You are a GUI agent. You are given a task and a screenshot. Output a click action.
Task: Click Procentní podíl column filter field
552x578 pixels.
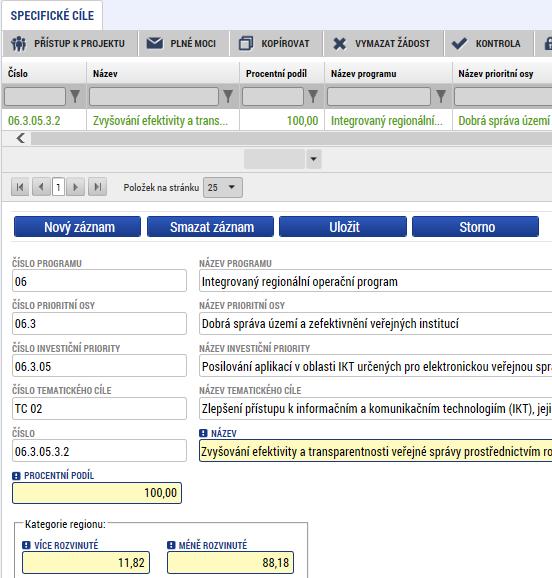coord(273,97)
